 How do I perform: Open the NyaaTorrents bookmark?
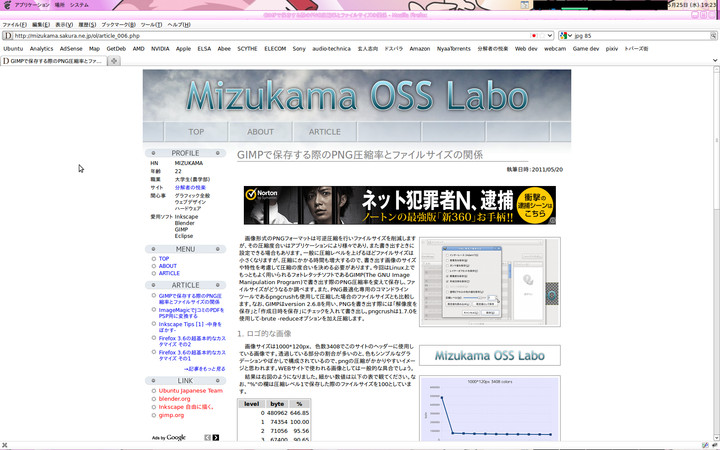pyautogui.click(x=454, y=49)
